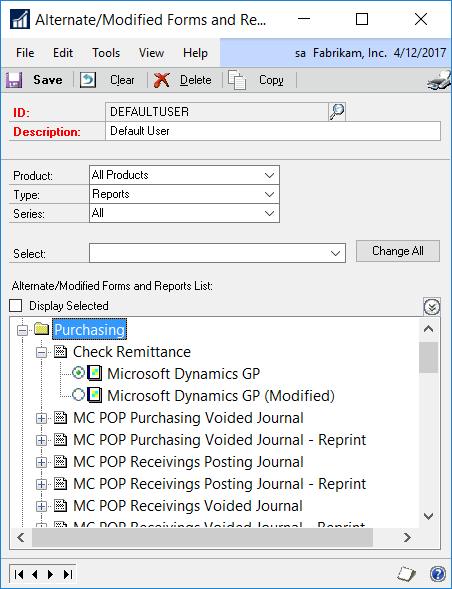Screen dimensions: 452x589
Task: Expand MC POP Receivings Posting Journal node
Action: click(x=41, y=462)
